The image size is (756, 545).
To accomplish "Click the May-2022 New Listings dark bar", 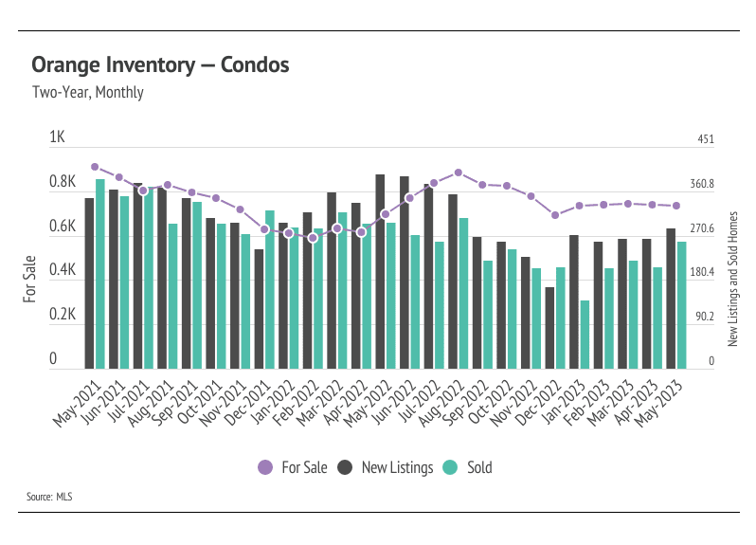I will (x=380, y=271).
